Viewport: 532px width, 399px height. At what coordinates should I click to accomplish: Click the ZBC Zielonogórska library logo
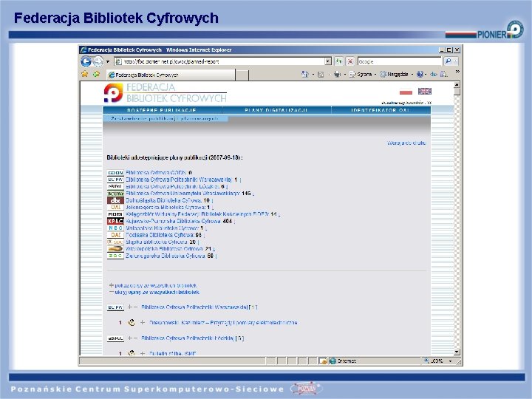(x=115, y=256)
